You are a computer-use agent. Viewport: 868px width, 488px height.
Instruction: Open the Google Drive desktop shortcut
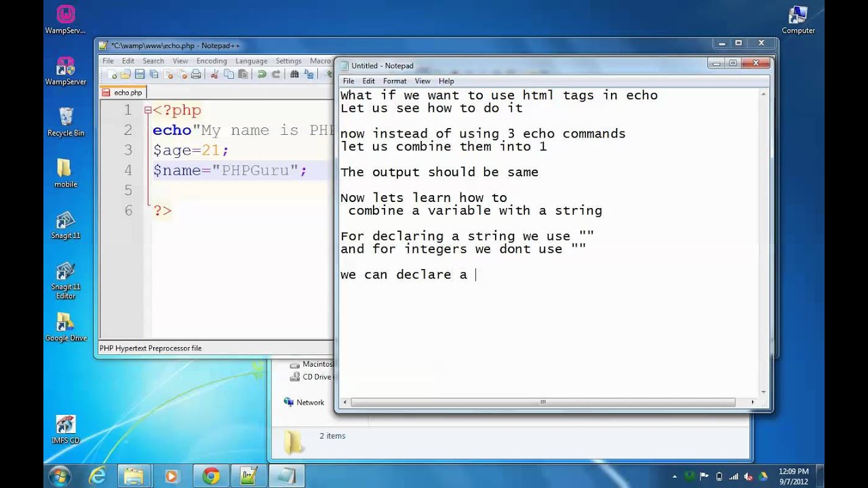coord(66,327)
